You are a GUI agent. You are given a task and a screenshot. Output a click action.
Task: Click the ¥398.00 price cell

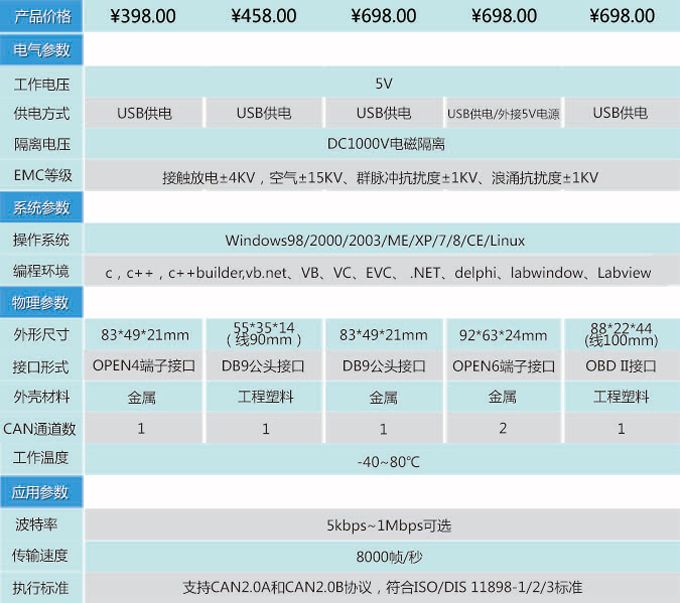144,16
